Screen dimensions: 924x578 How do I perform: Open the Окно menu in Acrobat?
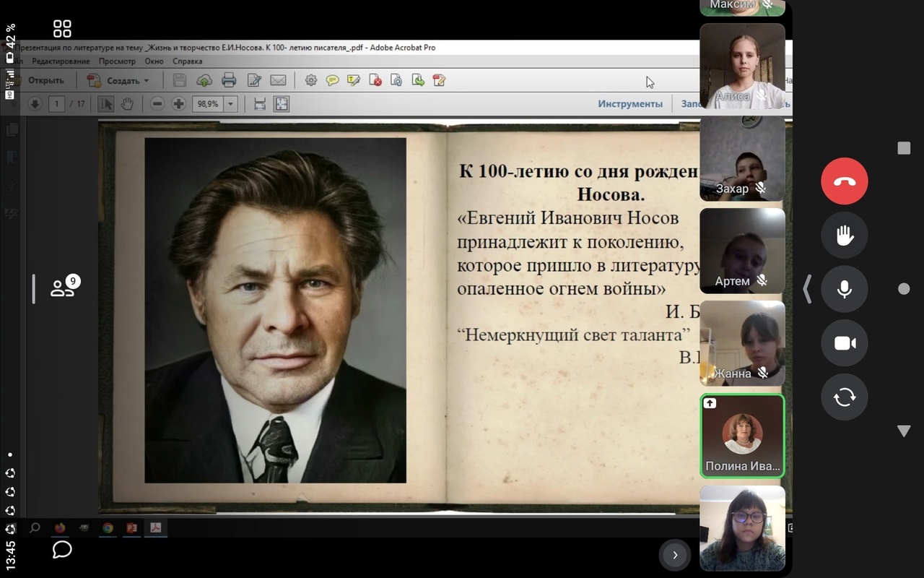click(x=154, y=61)
